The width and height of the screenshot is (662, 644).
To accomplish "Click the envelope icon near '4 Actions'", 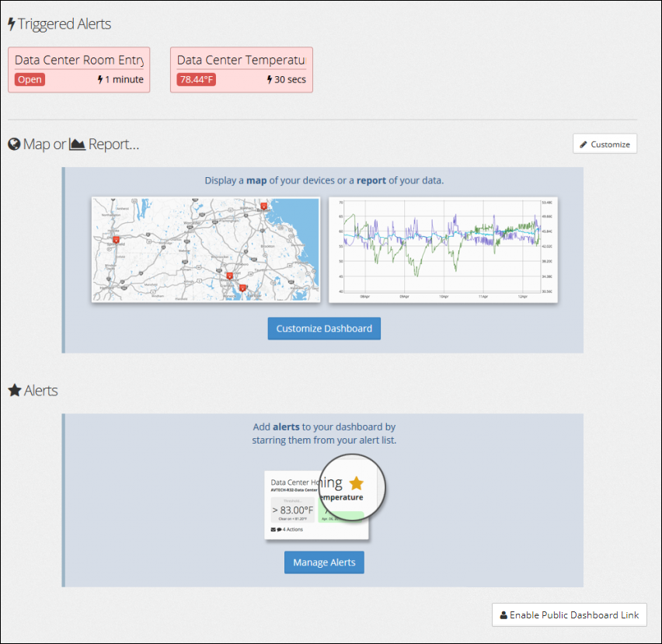I will coord(271,530).
